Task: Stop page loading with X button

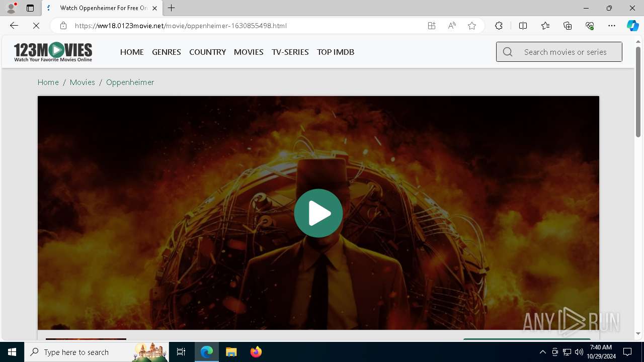Action: [x=36, y=26]
